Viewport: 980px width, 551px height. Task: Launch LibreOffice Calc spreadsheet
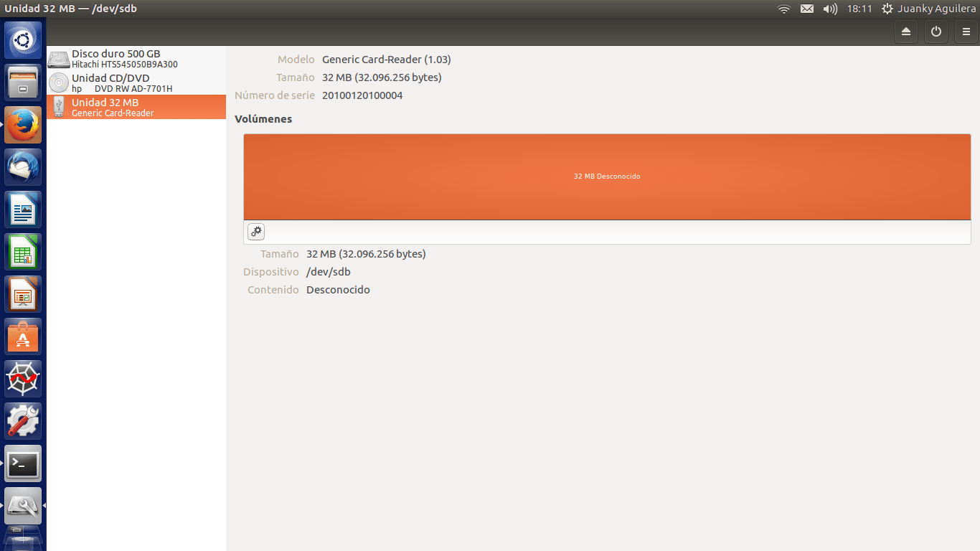click(x=23, y=251)
